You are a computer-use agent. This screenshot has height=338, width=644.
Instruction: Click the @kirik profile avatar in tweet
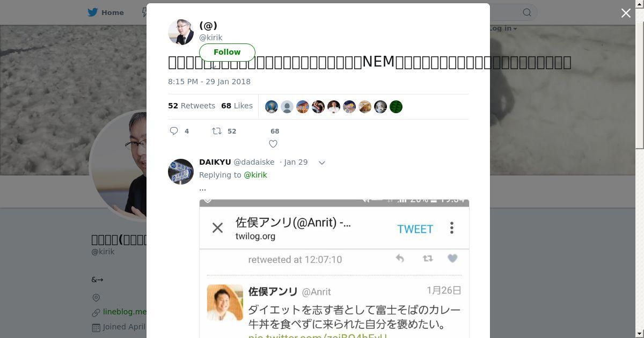[181, 32]
